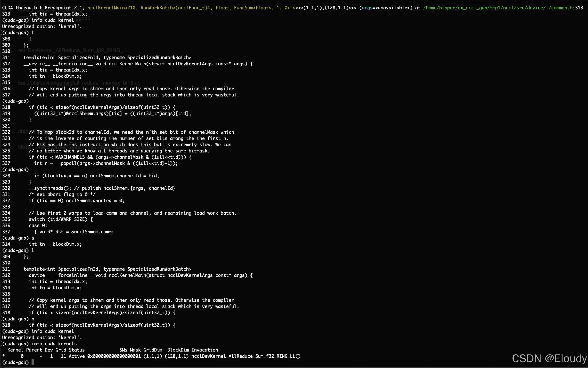This screenshot has width=588, height=368.
Task: Click the cursor block at the last cuda-gdb prompt
Action: tap(33, 362)
